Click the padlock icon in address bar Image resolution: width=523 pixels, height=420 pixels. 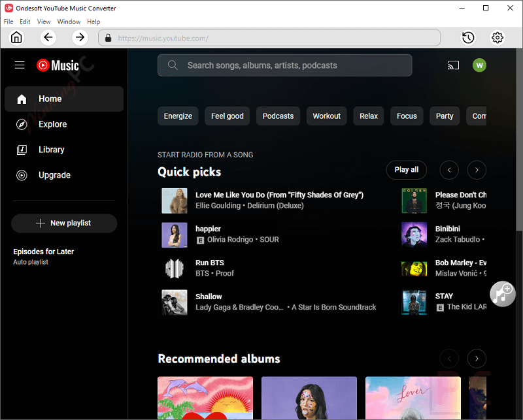[108, 38]
